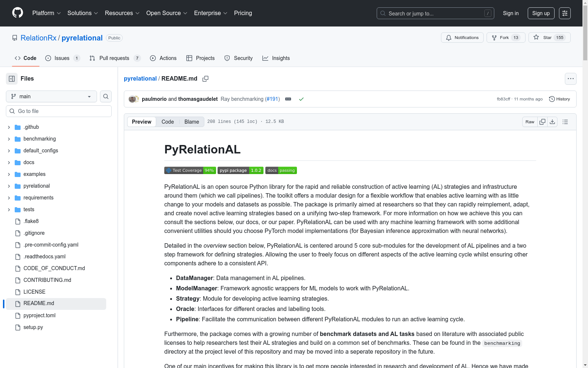Open Insights tab

[276, 58]
